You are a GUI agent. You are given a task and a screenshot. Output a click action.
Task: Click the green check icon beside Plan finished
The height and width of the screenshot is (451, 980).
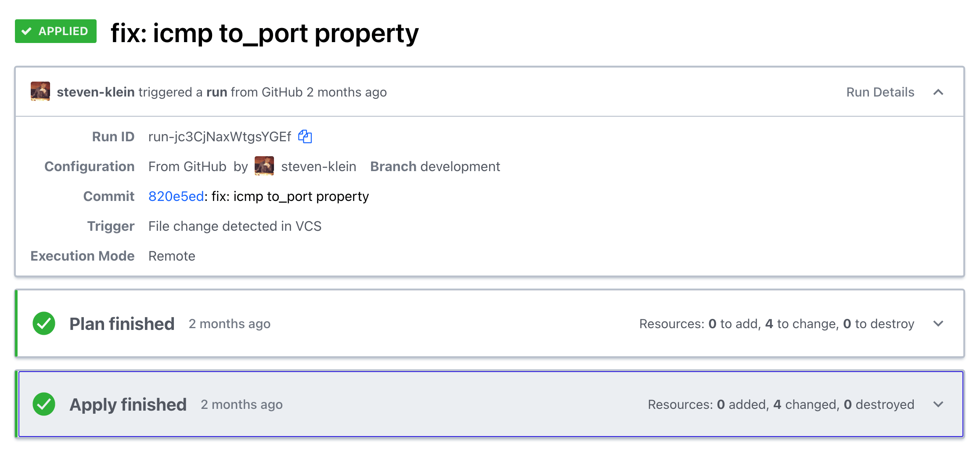pos(44,324)
